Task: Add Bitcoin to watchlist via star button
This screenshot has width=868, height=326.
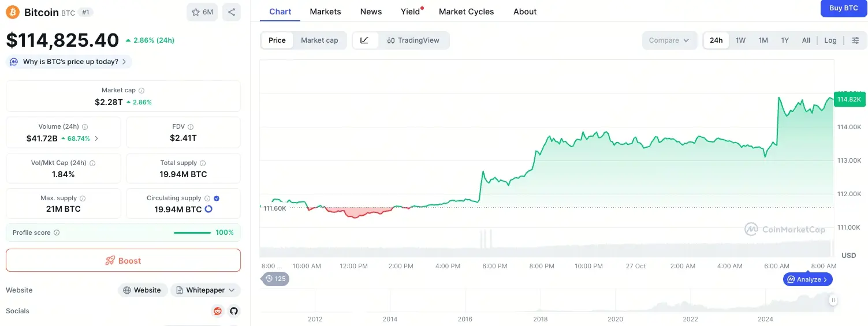Action: (x=202, y=12)
